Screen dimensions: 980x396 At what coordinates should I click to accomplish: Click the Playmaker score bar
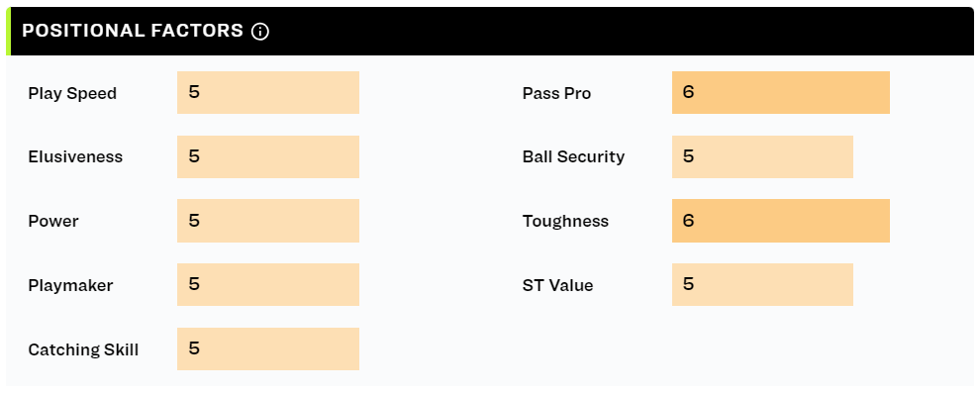tap(268, 285)
